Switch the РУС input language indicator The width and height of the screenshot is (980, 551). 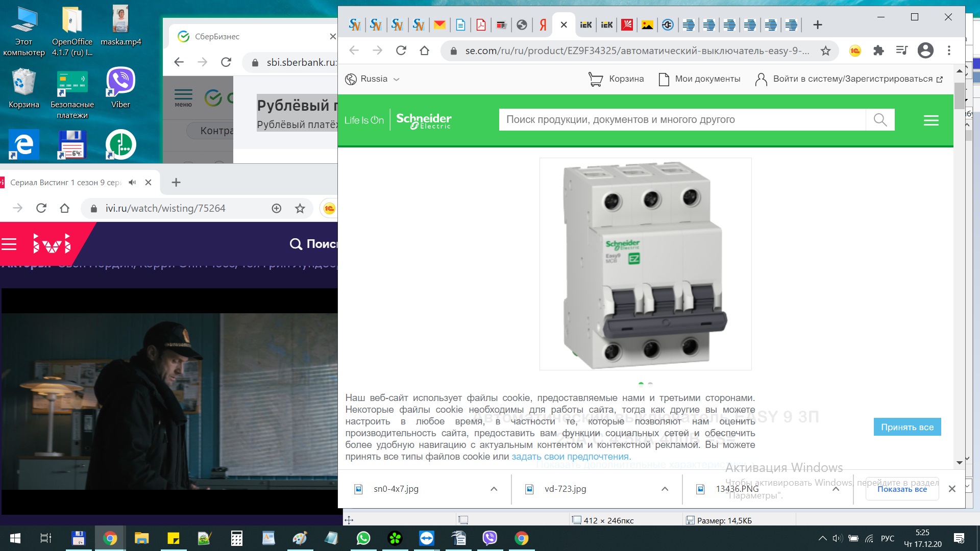coord(888,538)
